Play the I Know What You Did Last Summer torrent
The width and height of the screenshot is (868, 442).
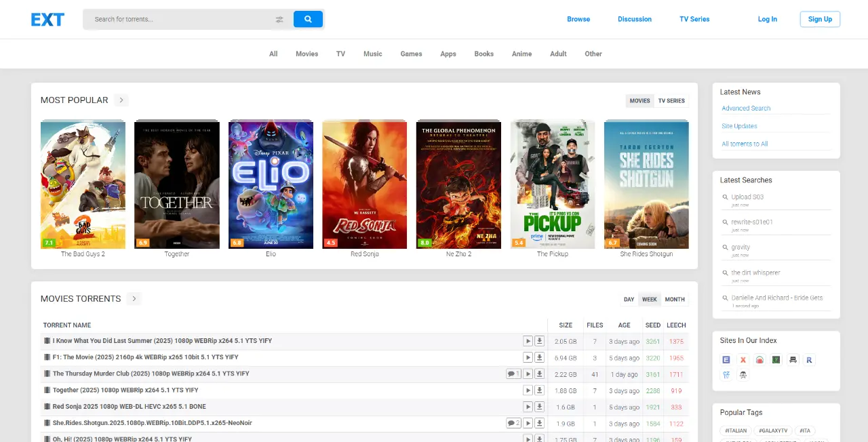[x=528, y=341]
